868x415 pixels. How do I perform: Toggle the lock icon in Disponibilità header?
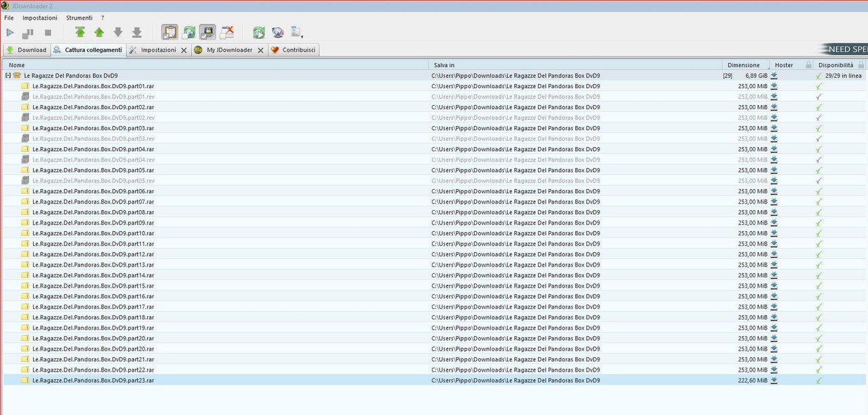pos(861,65)
